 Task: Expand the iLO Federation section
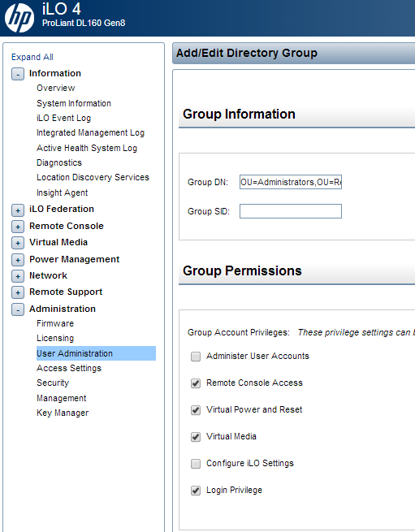click(18, 210)
